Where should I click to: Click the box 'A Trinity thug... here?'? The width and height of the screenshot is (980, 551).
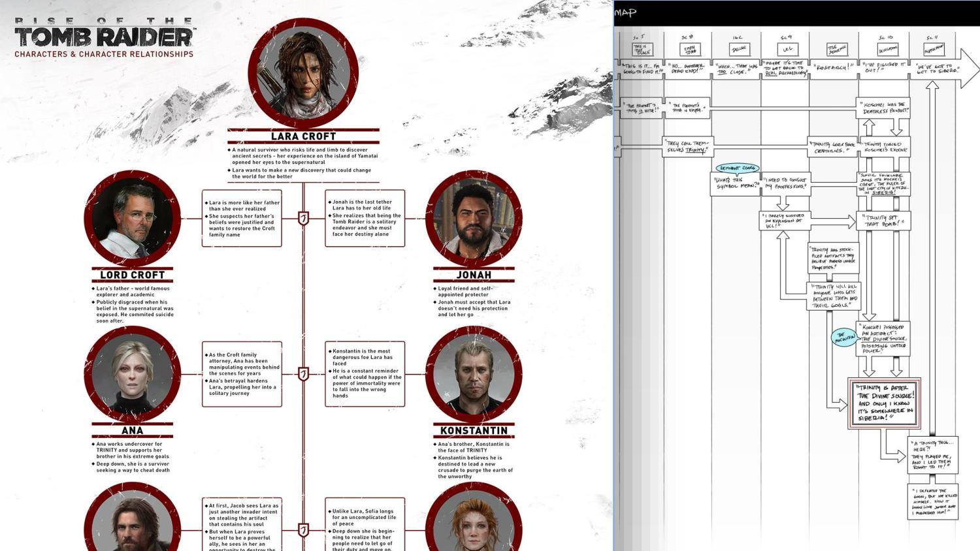pos(933,455)
